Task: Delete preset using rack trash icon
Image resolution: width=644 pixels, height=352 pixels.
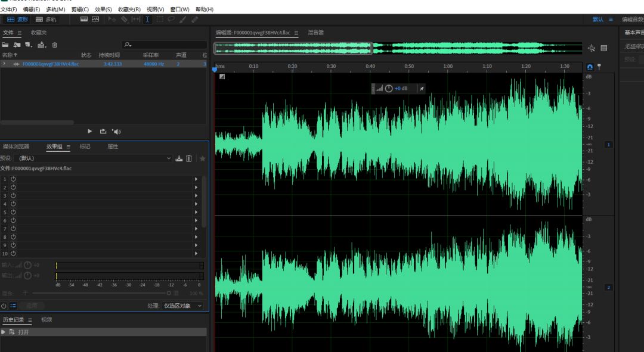Action: (x=189, y=158)
